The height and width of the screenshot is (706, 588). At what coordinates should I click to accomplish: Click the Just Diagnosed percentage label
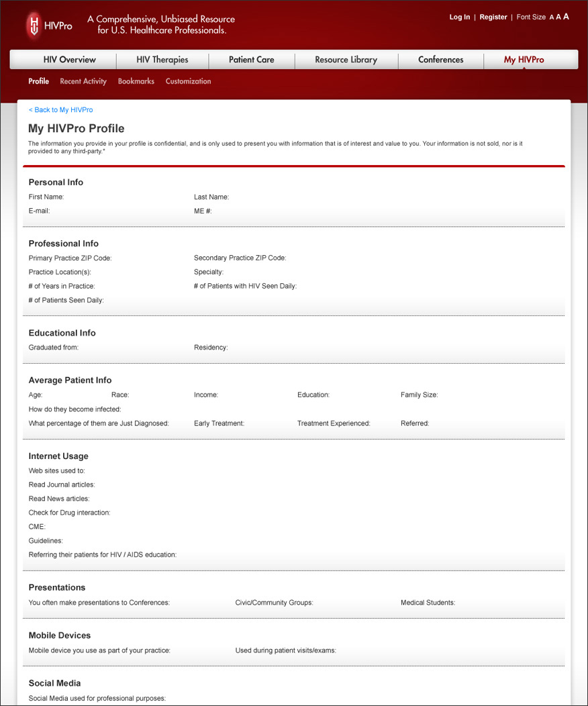99,423
